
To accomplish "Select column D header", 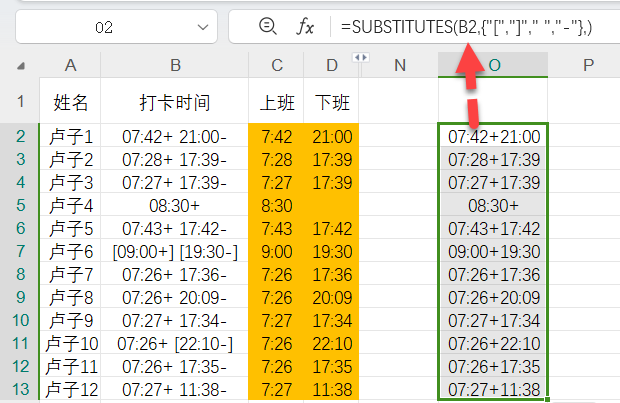I will (331, 65).
